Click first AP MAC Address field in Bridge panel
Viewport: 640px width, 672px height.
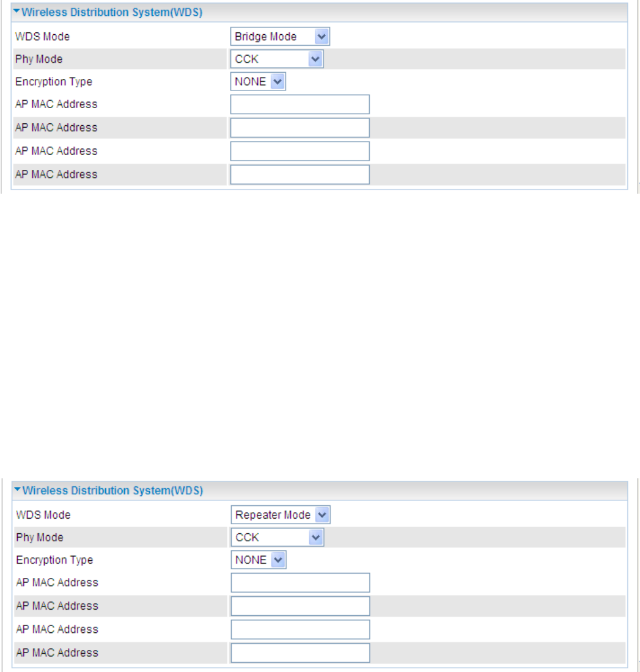(x=300, y=104)
